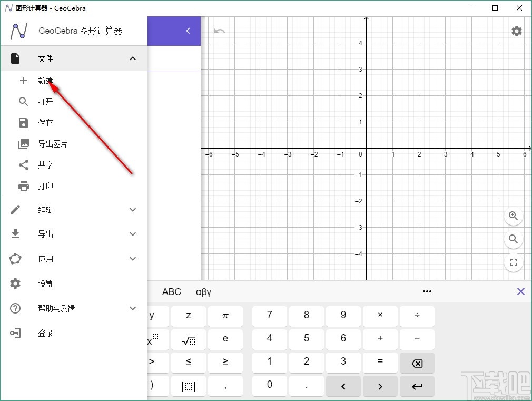Zoom out of the graph with magnifier minus icon
The width and height of the screenshot is (532, 401).
click(513, 239)
